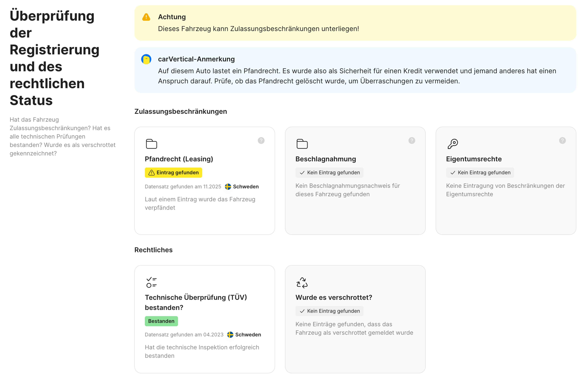Click 'Schweden' label on TÜV card

pos(248,335)
